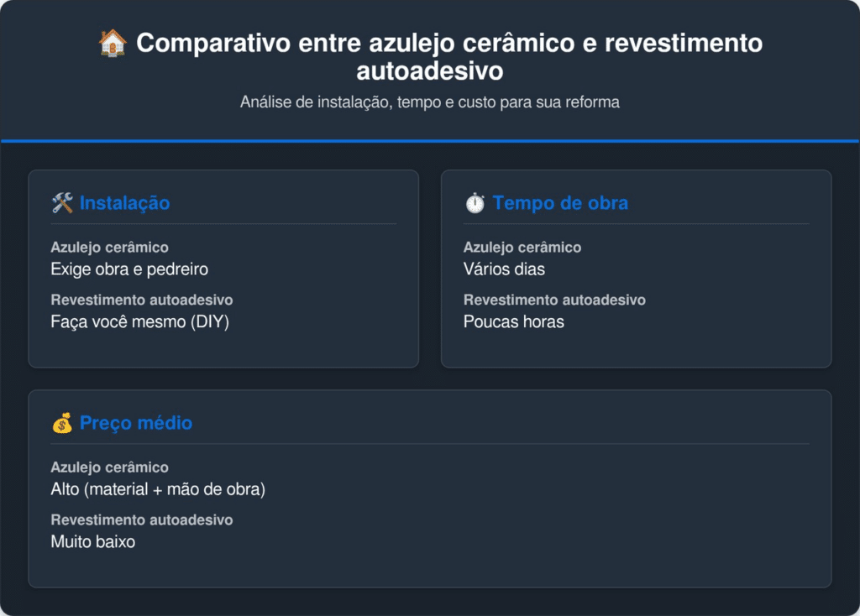Screen dimensions: 860x616
Task: Click the house icon in the title
Action: point(113,43)
